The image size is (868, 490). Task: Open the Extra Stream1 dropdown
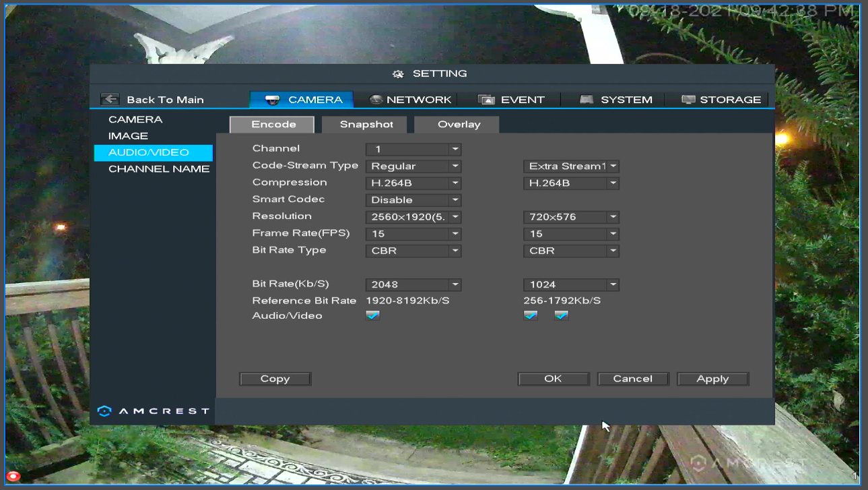point(571,166)
